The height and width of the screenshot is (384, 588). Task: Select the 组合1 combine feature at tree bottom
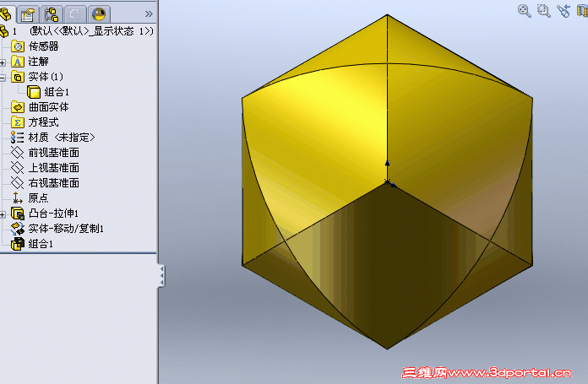[41, 244]
